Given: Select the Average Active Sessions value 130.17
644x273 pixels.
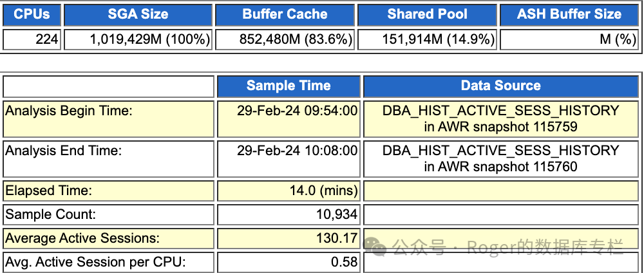Looking at the screenshot, I should pos(336,238).
